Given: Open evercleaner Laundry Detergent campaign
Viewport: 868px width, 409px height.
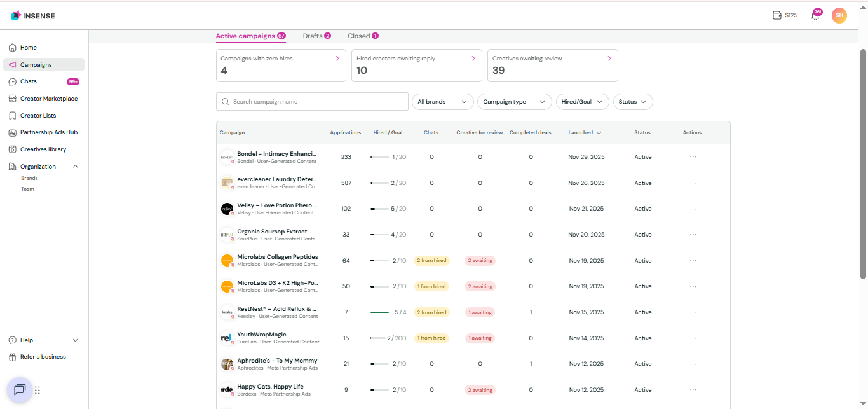Looking at the screenshot, I should click(x=276, y=179).
